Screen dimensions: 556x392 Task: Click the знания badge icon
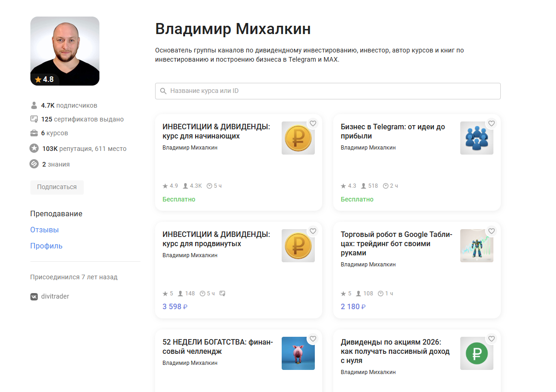click(x=34, y=164)
